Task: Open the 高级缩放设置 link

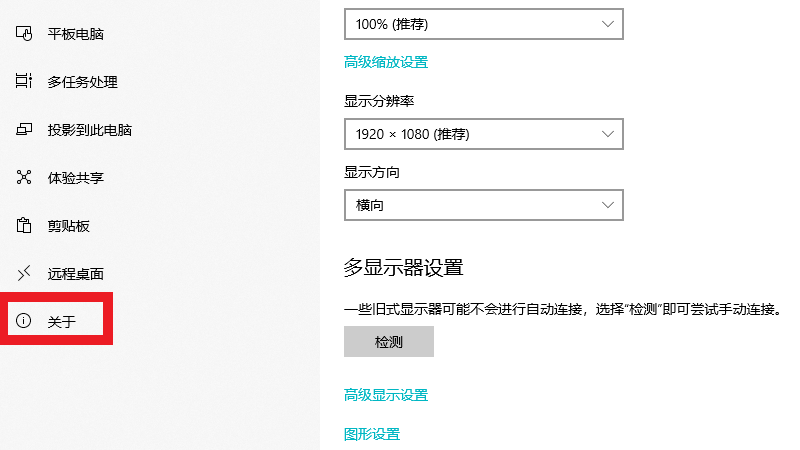Action: [386, 62]
